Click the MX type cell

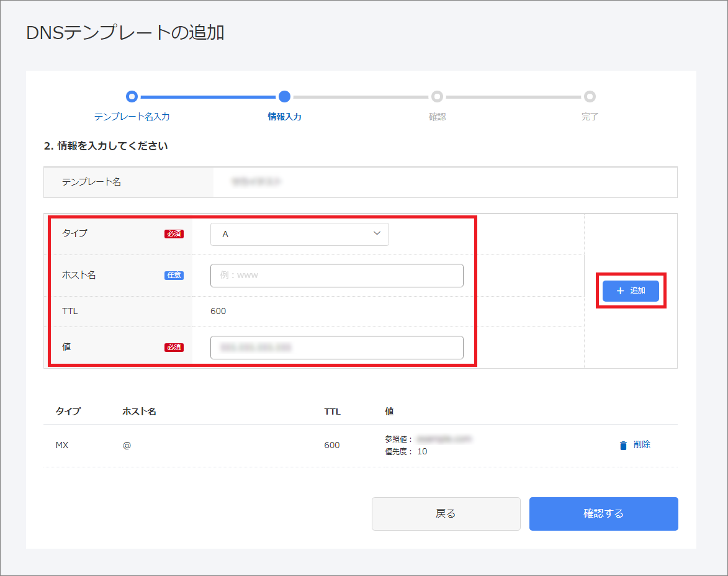61,445
